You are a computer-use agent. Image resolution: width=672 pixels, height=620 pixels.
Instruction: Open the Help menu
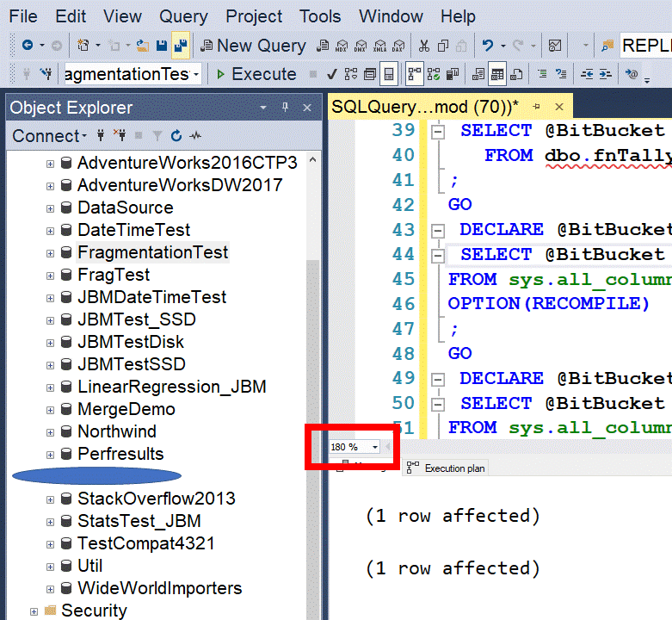click(x=458, y=16)
